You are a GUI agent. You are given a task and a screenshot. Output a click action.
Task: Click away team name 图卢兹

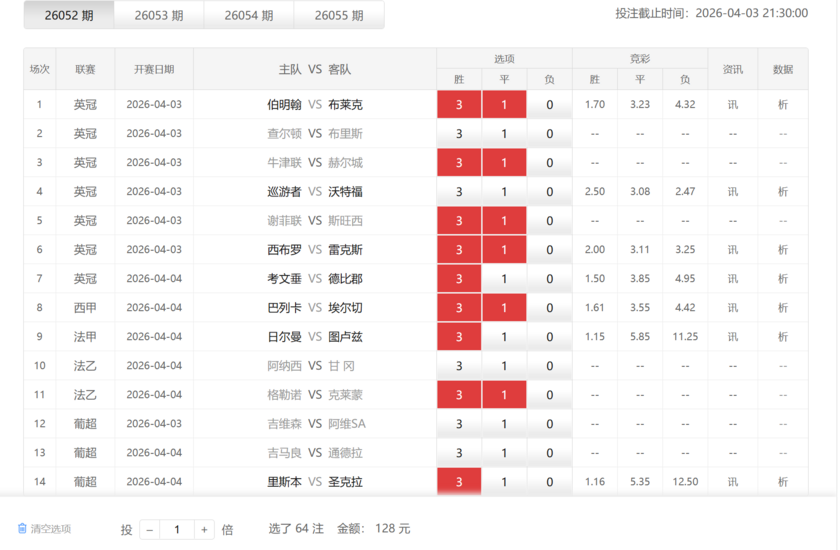tap(346, 336)
